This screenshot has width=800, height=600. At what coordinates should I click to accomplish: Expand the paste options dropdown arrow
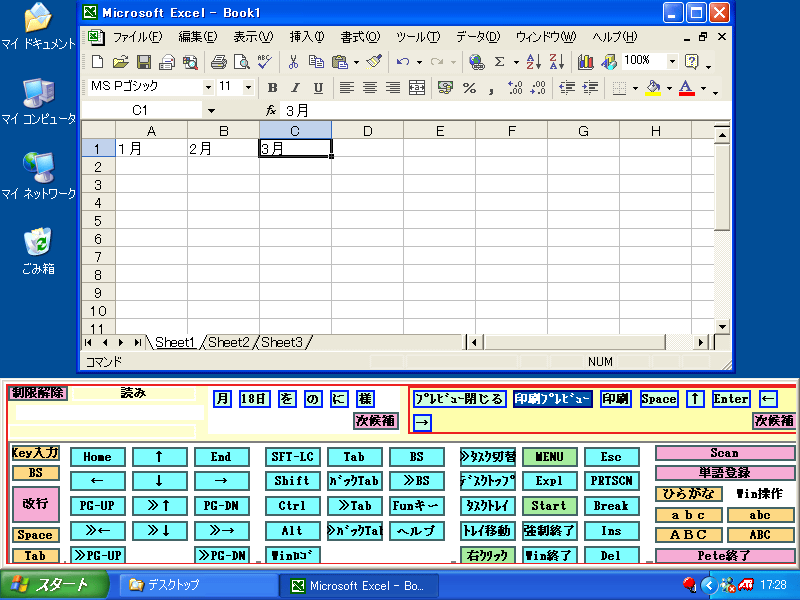tap(356, 62)
